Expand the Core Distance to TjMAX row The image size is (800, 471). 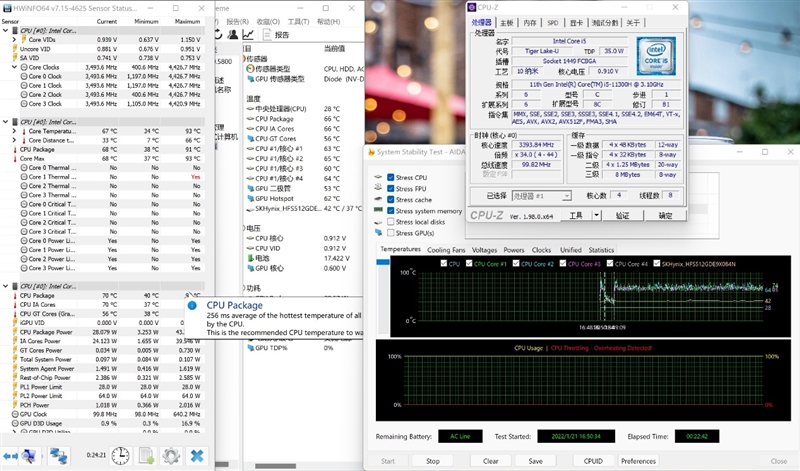tap(14, 140)
